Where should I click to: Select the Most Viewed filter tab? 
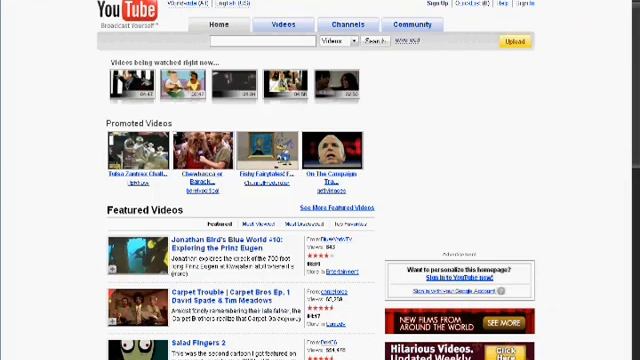[x=258, y=224]
